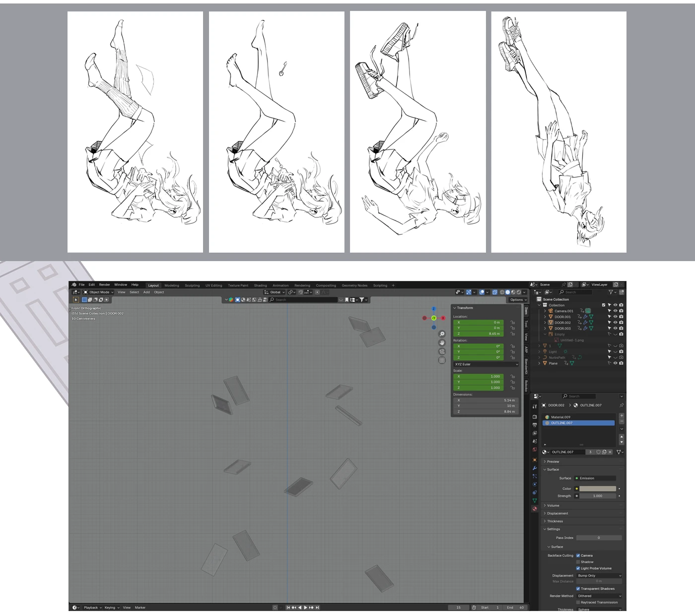Add material slot with plus button

coord(621,416)
